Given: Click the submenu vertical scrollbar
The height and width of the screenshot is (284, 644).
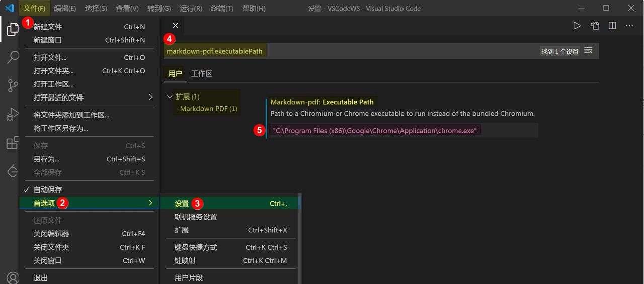Looking at the screenshot, I should click(x=299, y=238).
